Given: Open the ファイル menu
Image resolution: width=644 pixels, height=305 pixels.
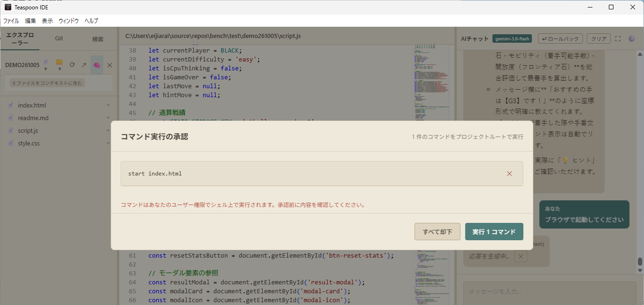Looking at the screenshot, I should pyautogui.click(x=11, y=21).
